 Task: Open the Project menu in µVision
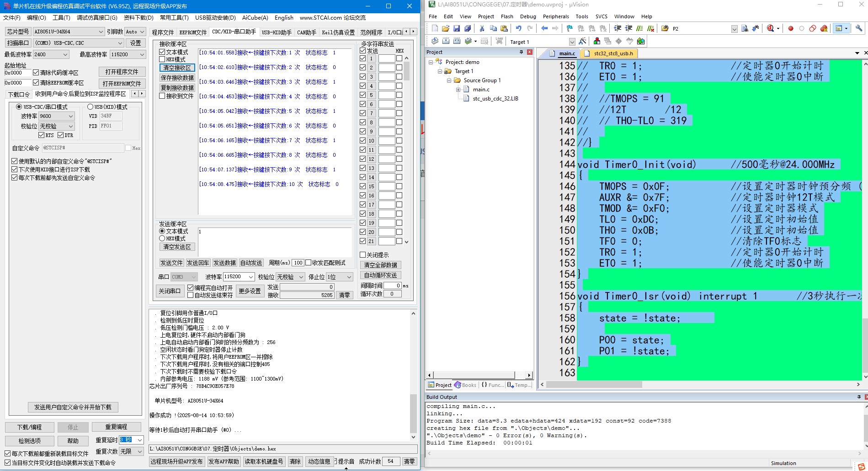(486, 16)
